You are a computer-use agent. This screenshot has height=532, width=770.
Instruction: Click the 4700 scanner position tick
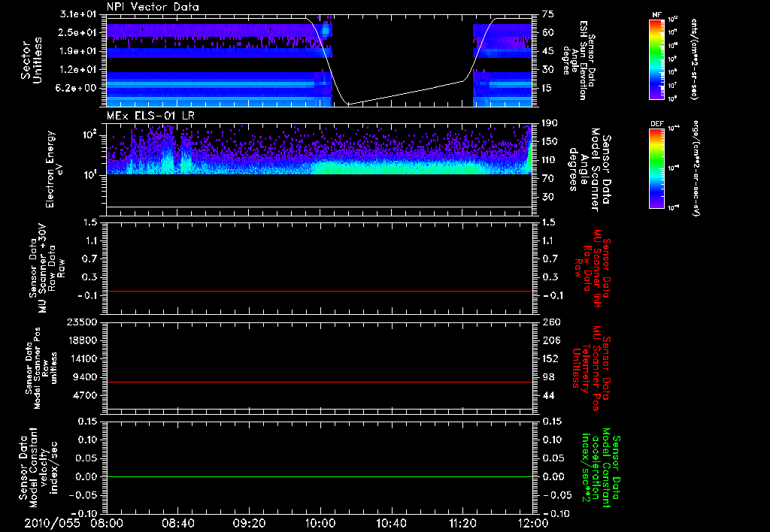pos(86,395)
